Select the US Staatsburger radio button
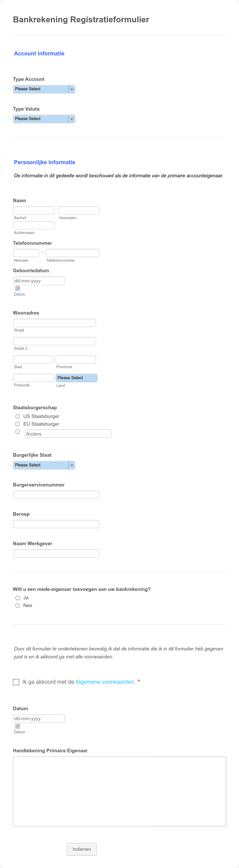239x868 pixels. (x=17, y=416)
